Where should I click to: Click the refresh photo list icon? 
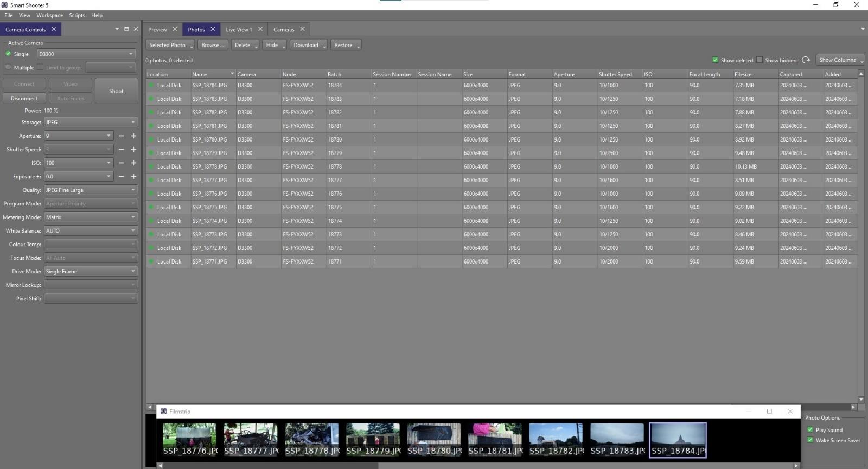click(806, 60)
